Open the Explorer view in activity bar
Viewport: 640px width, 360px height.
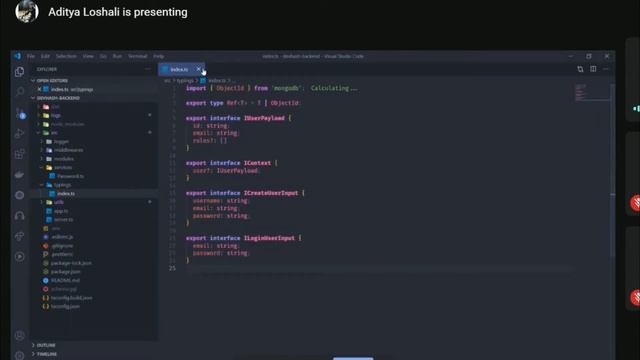(x=19, y=71)
